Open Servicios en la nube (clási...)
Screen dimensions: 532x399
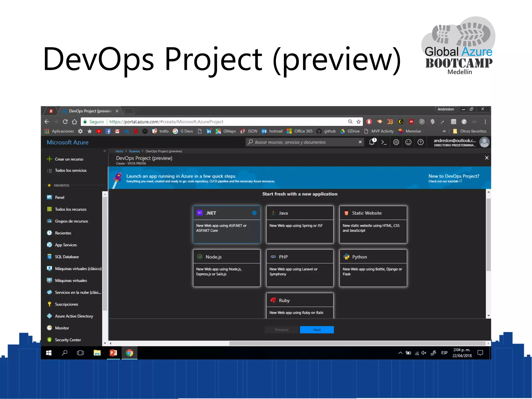pos(74,292)
